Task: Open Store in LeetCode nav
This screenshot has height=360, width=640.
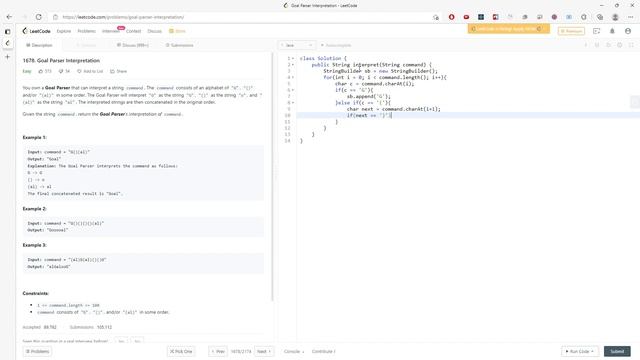Action: coord(178,31)
